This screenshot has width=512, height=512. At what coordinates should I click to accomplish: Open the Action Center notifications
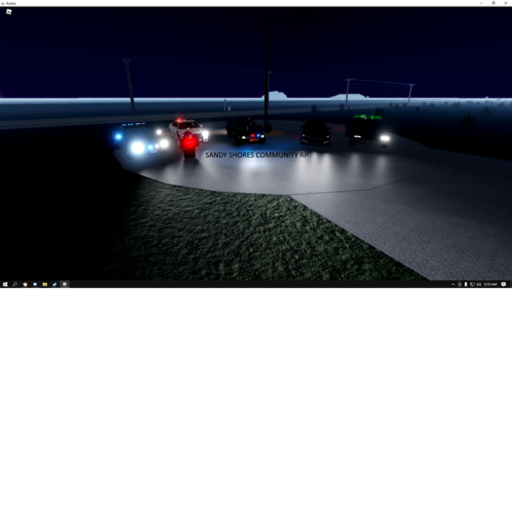tap(504, 284)
